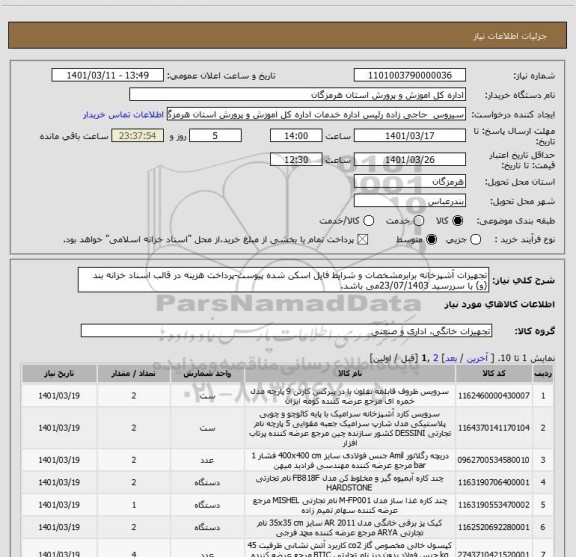Click the 'کد کالا' column header

(494, 374)
